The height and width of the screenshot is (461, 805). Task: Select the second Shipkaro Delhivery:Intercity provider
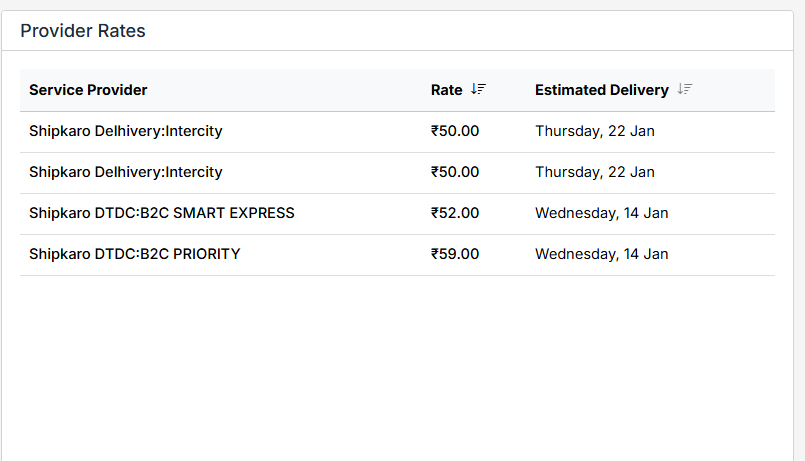(126, 172)
